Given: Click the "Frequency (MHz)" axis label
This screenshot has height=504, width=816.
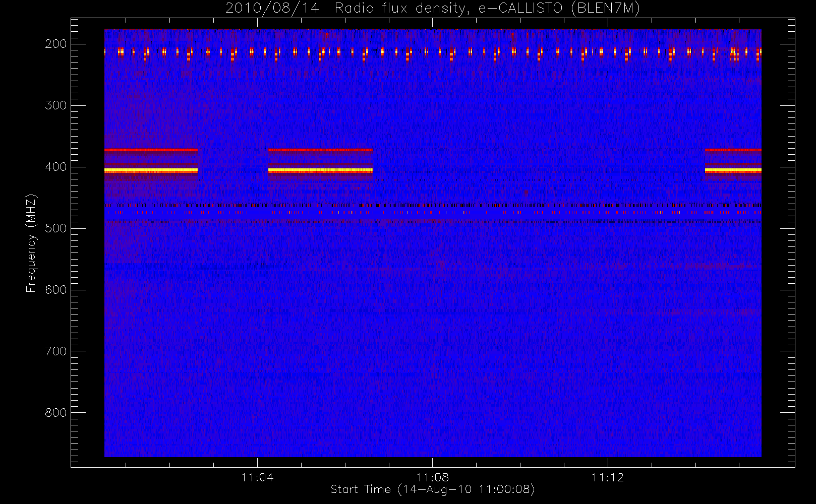Looking at the screenshot, I should point(31,243).
